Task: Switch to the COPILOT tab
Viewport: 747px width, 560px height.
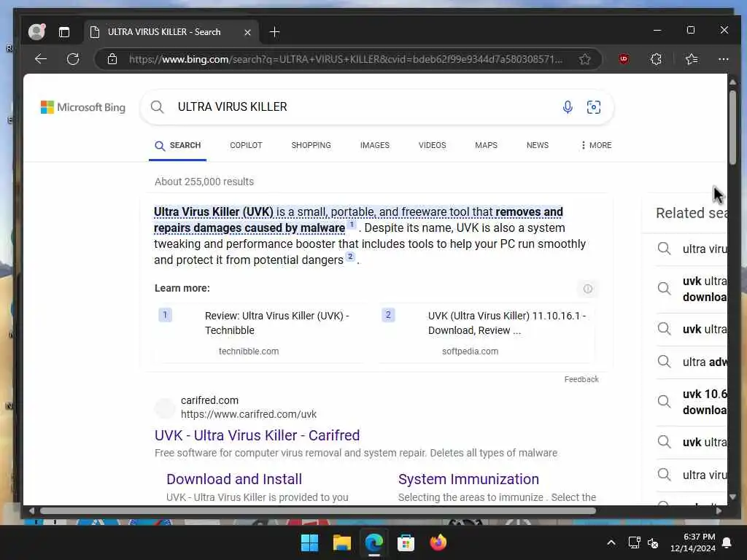Action: (246, 145)
